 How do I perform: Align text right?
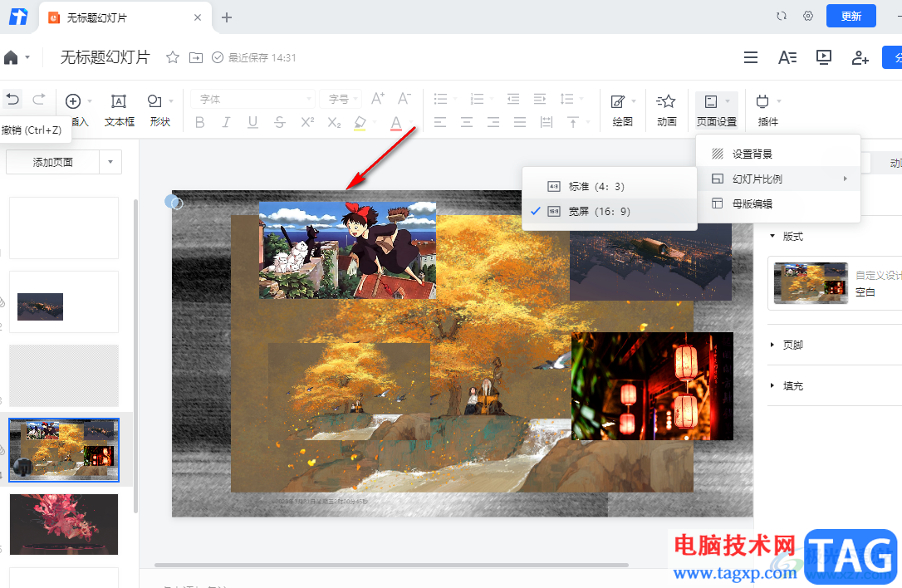tap(493, 122)
